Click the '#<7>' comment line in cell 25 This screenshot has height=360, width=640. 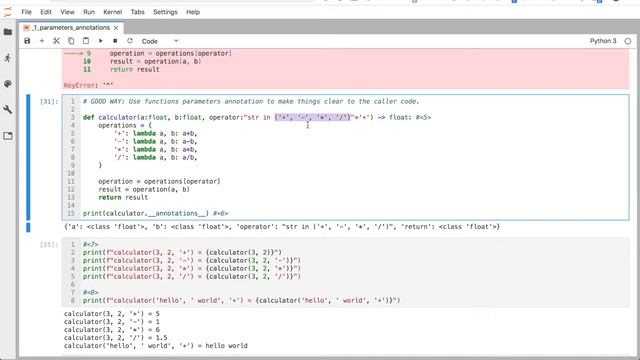pyautogui.click(x=90, y=244)
